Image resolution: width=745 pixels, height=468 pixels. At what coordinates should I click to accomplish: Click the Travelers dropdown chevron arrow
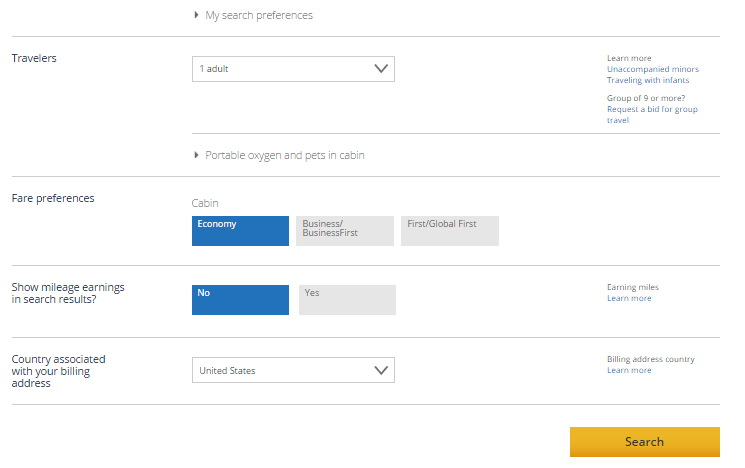pyautogui.click(x=381, y=69)
